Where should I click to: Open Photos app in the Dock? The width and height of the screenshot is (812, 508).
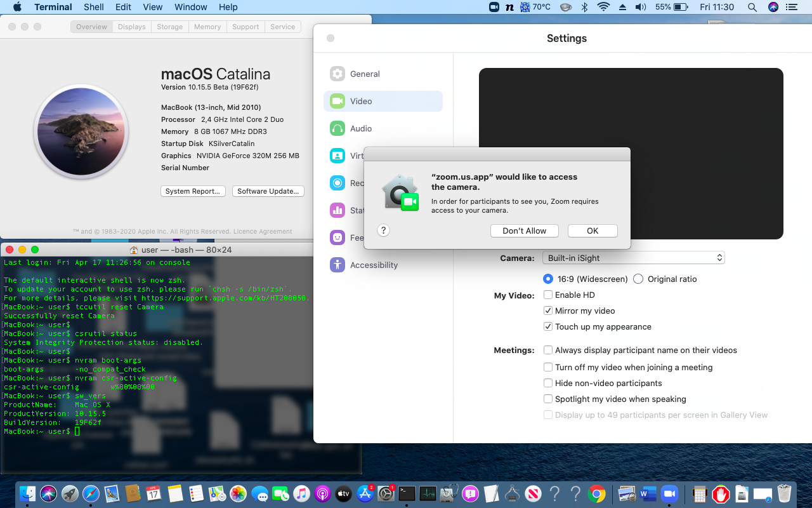pyautogui.click(x=238, y=493)
